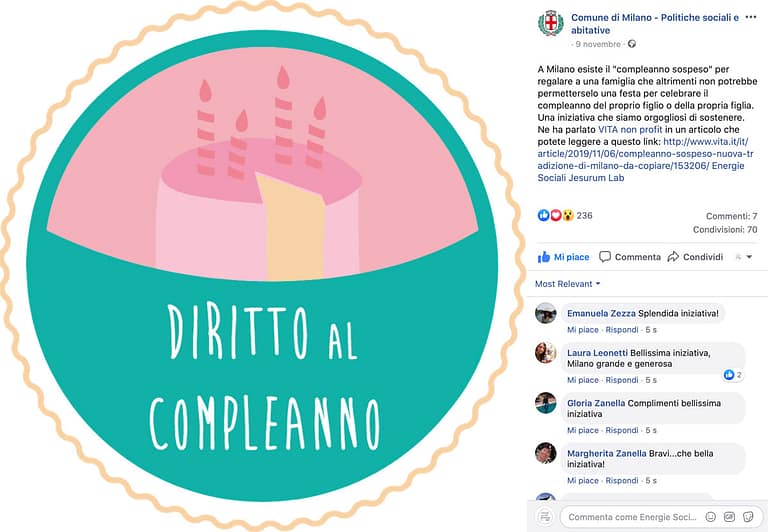This screenshot has width=768, height=532.
Task: Click the VITA non profit page link
Action: point(630,130)
